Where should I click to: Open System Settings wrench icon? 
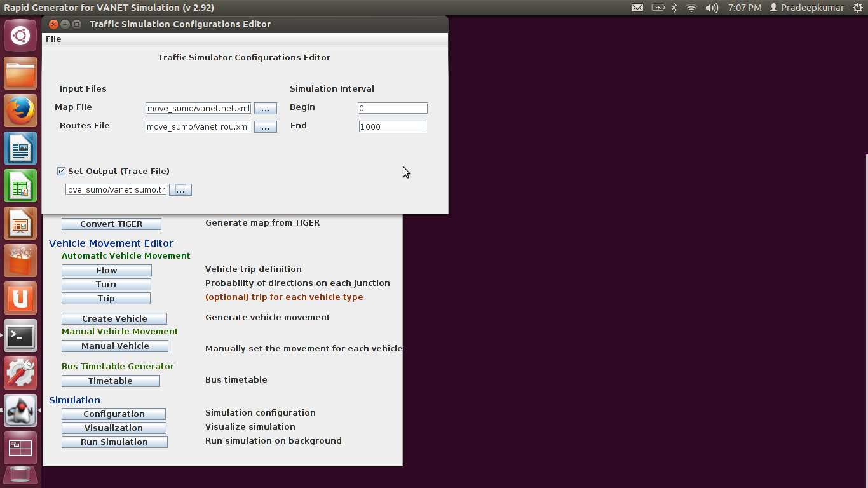(20, 373)
